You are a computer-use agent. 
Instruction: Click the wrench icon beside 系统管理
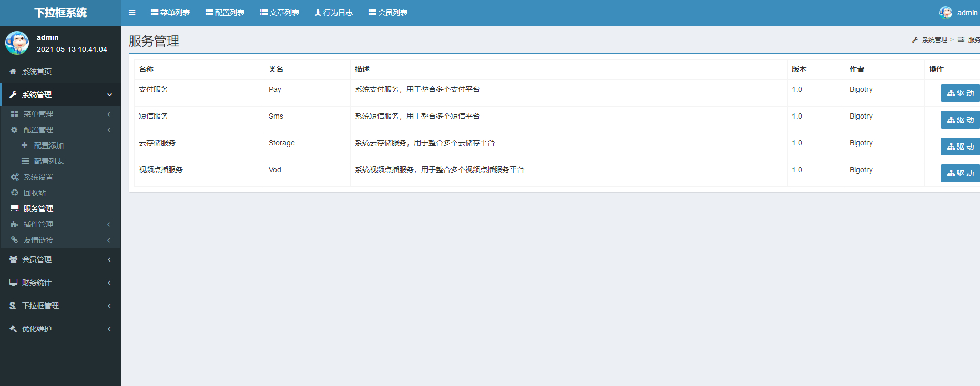pos(13,95)
